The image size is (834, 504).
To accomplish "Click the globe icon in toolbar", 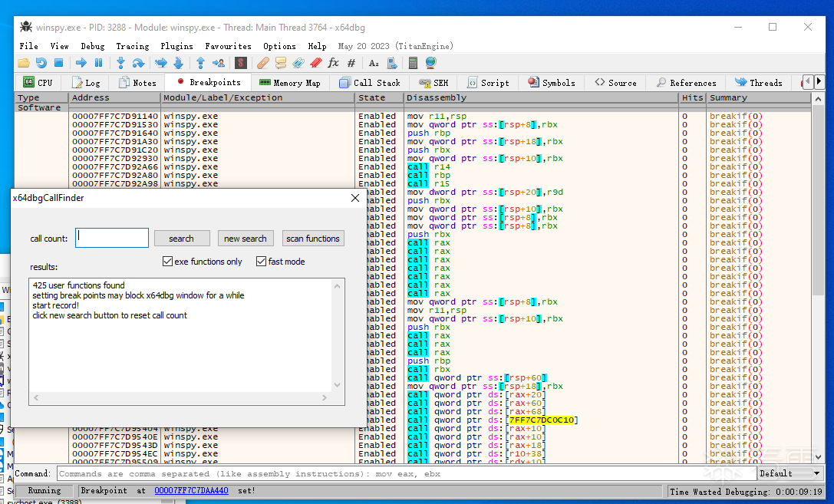I will (430, 63).
